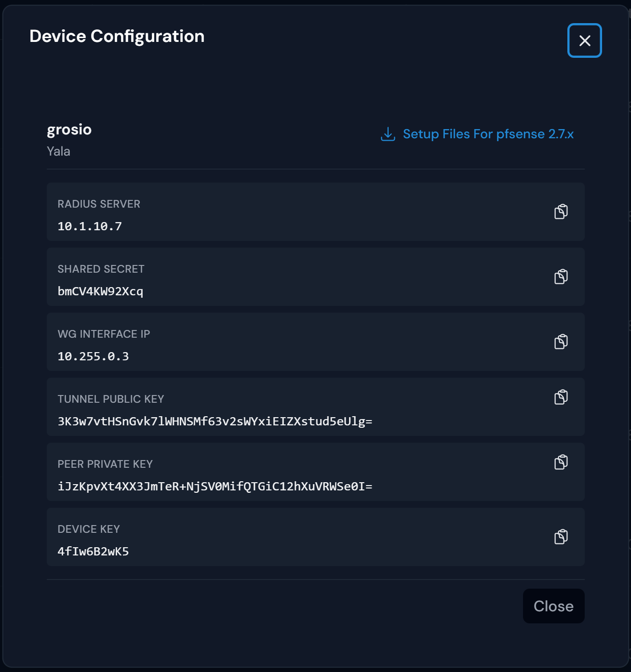Viewport: 631px width, 672px height.
Task: Click the IP address 10.1.10.7
Action: (x=90, y=225)
